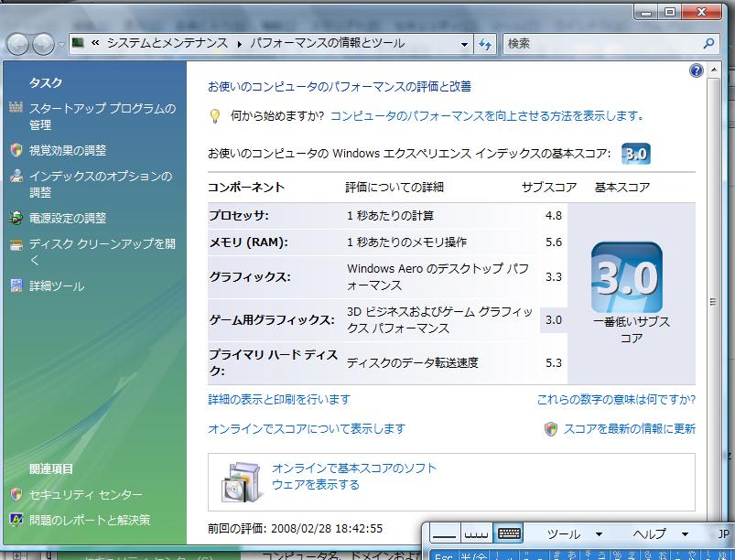
Task: Click the Esc key on on-screen keyboard
Action: point(444,555)
